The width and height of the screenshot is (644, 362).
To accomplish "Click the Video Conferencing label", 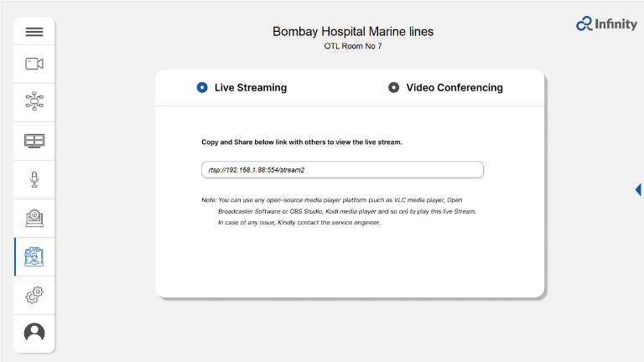I will point(454,87).
